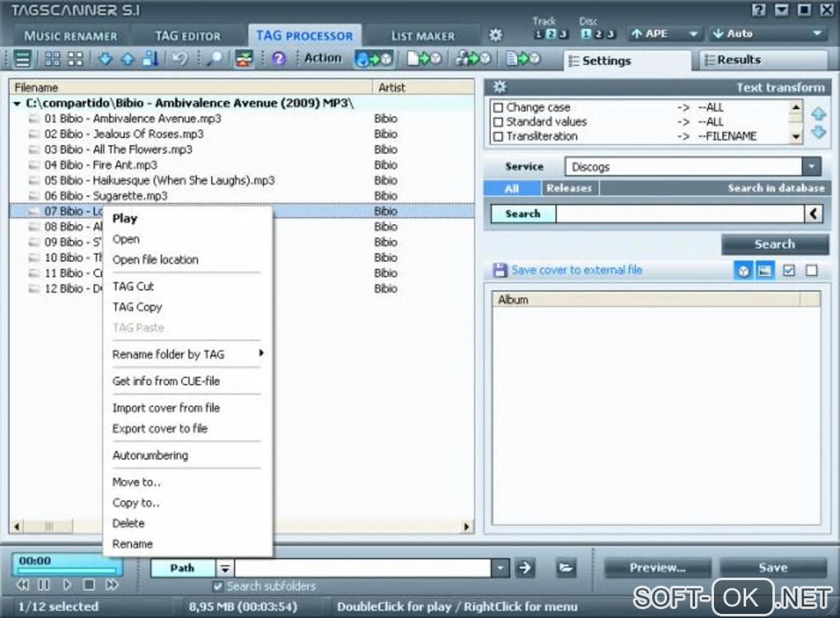Open the APE tag write dropdown
Screen dimensions: 840x618
click(x=665, y=34)
